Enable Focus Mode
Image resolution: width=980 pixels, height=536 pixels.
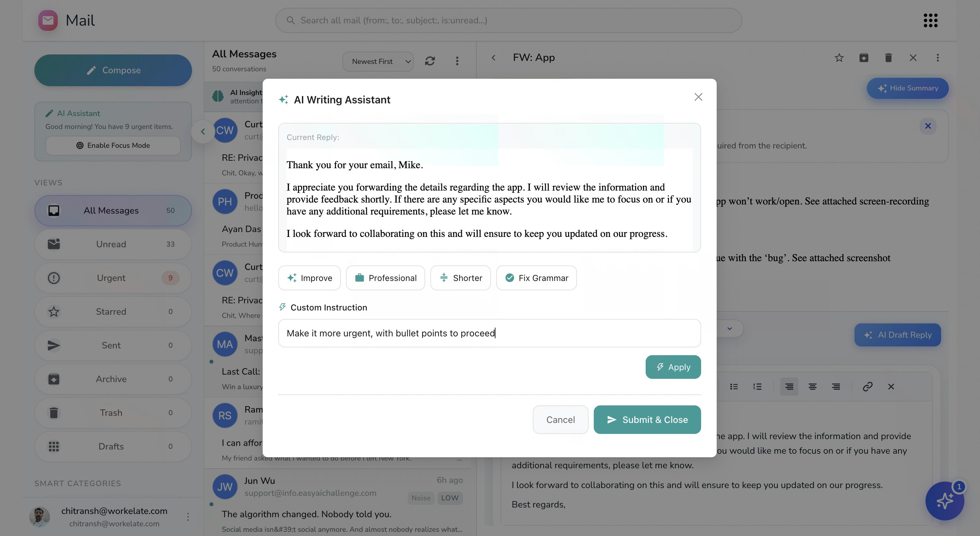tap(113, 145)
